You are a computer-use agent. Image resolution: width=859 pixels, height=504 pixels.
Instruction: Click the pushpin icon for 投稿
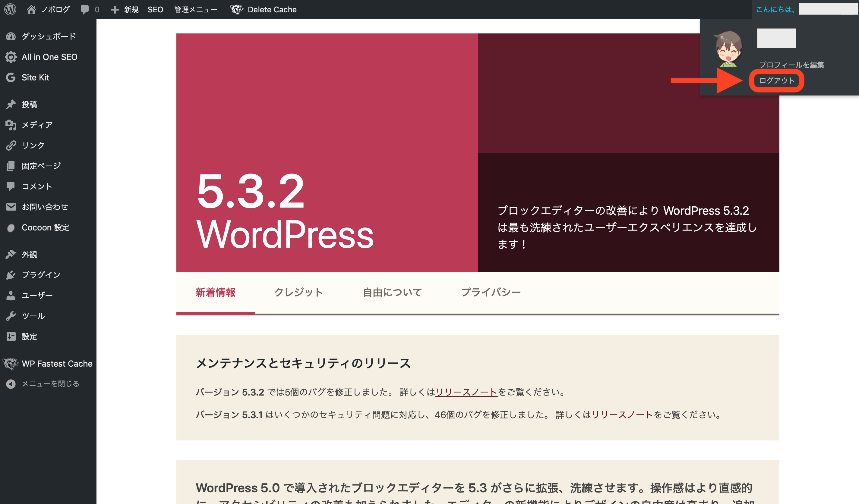click(x=11, y=104)
